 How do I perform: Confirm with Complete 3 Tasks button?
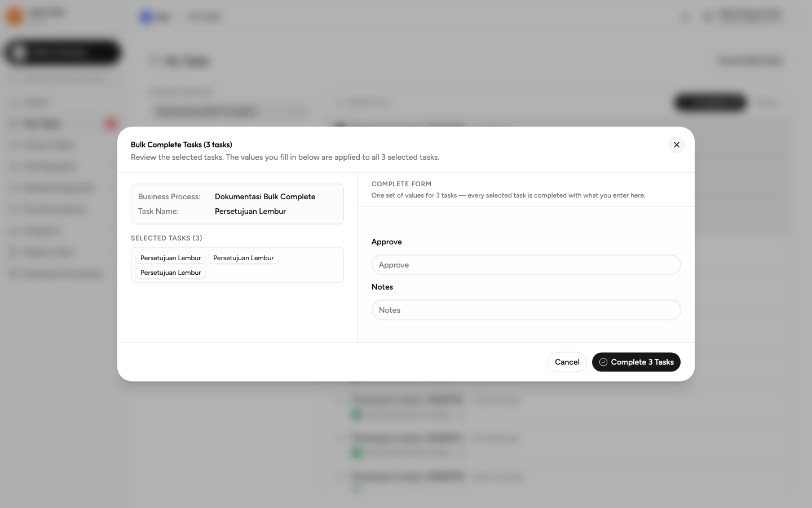click(636, 362)
